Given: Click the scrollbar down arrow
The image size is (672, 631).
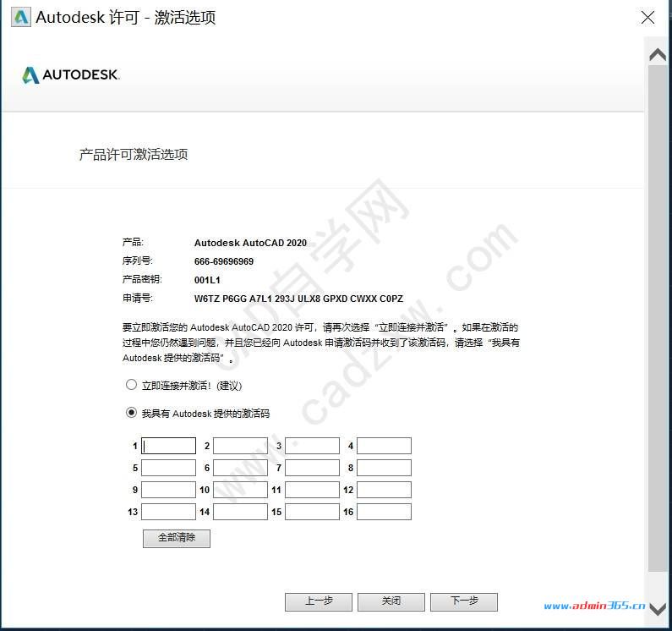Looking at the screenshot, I should [x=658, y=609].
